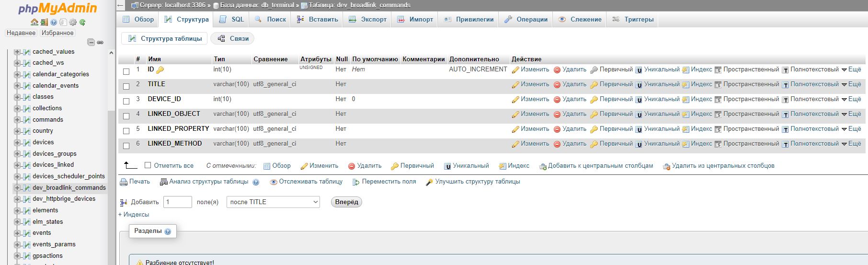Click the Обзор icon in bulk actions row
The height and width of the screenshot is (265, 868).
point(267,166)
